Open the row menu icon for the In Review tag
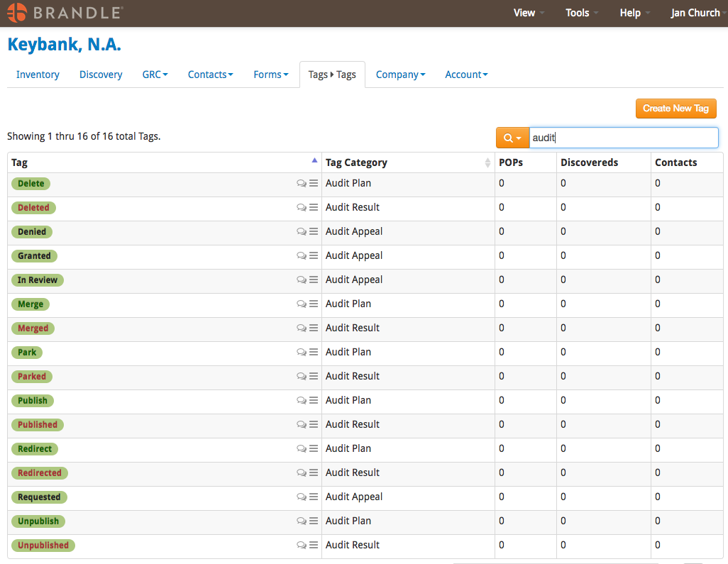 tap(314, 280)
